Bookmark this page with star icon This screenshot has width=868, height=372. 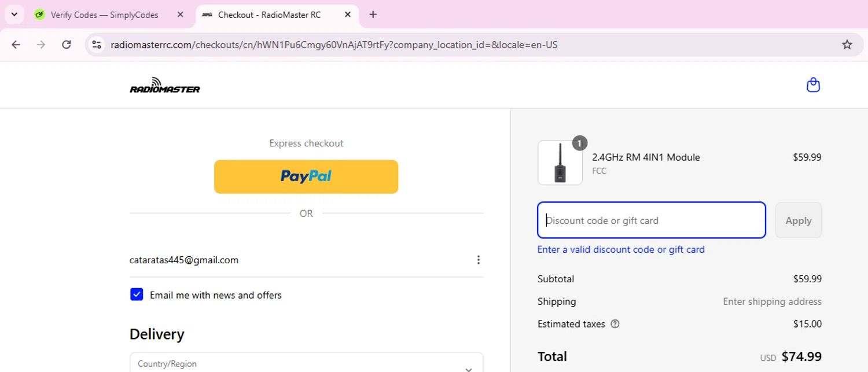(x=847, y=45)
